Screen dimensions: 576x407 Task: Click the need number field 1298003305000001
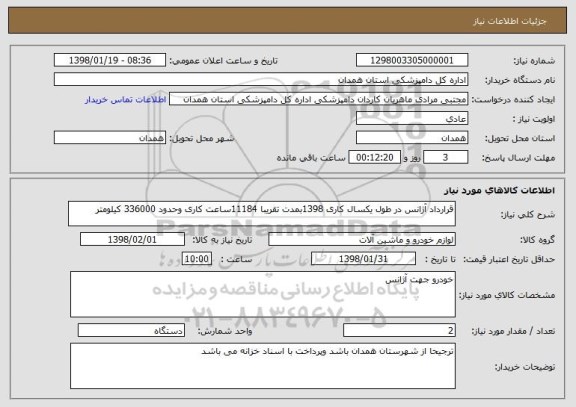click(412, 60)
